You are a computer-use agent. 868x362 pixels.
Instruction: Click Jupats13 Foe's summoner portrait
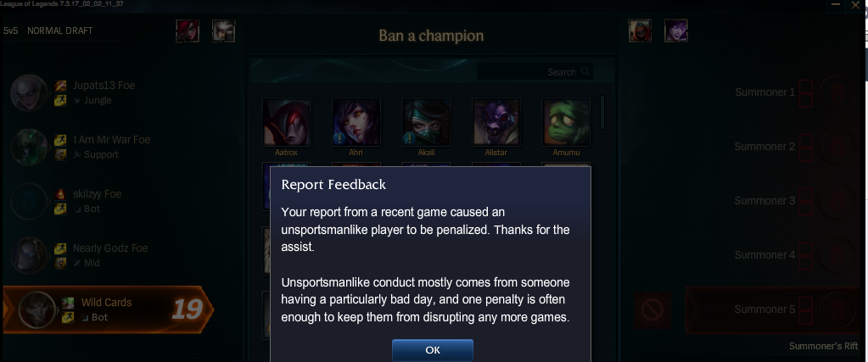(29, 92)
